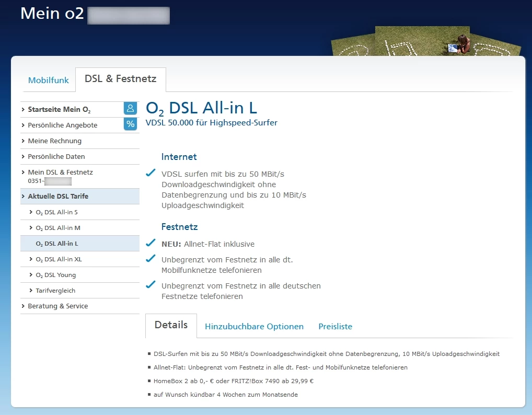Click the auf Wunsch kündbar detail line

tap(226, 395)
